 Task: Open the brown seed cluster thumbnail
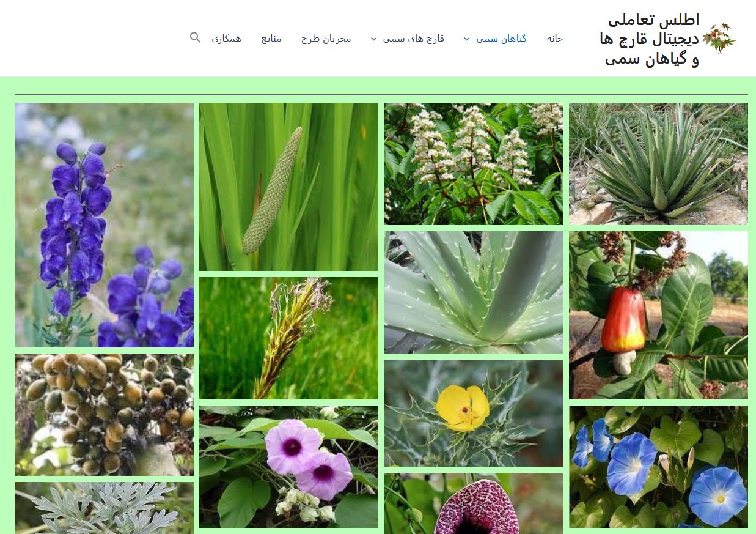[x=104, y=415]
